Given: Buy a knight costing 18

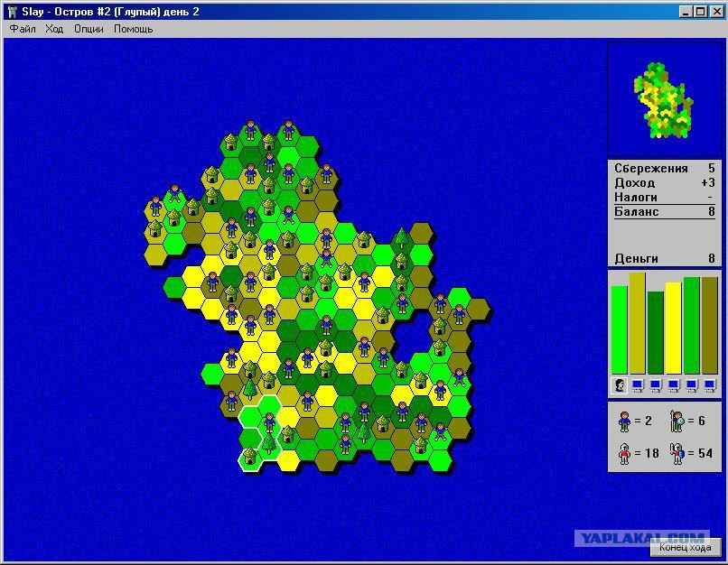Looking at the screenshot, I should click(x=624, y=453).
